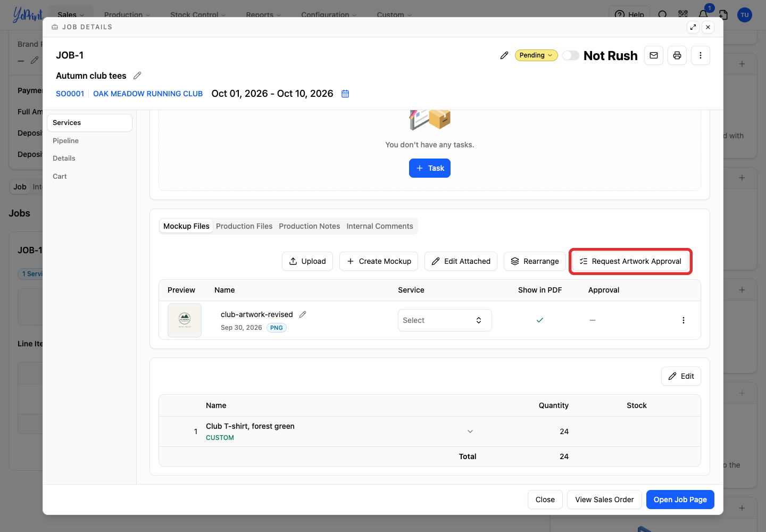Click the YoPrint logo
Viewport: 766px width, 532px height.
point(28,14)
